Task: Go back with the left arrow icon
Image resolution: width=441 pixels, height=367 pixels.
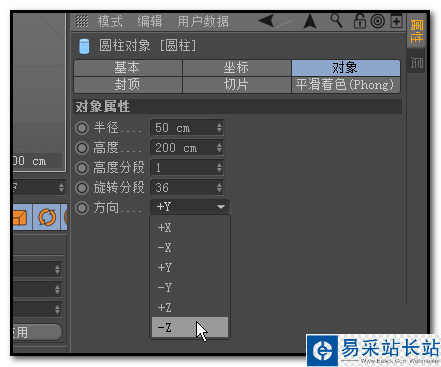Action: pos(266,21)
